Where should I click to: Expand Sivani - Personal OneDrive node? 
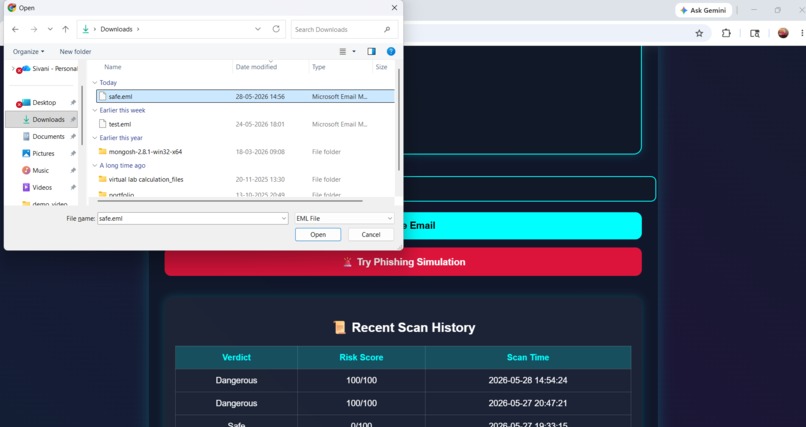13,68
